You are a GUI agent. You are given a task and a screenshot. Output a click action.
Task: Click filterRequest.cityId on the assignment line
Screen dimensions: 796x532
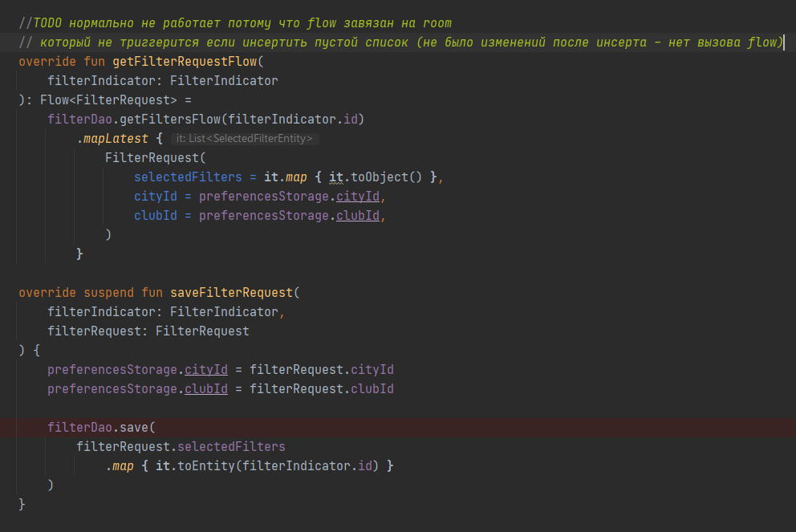(321, 371)
